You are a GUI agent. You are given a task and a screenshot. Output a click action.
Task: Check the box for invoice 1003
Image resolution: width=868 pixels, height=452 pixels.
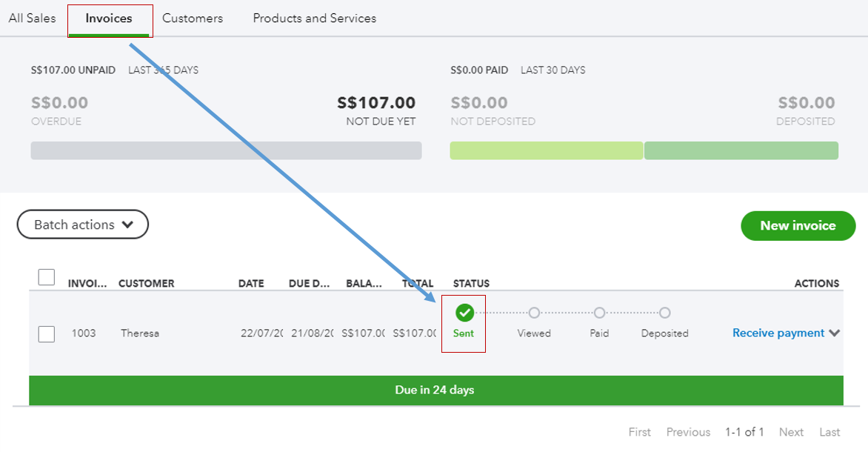[47, 333]
